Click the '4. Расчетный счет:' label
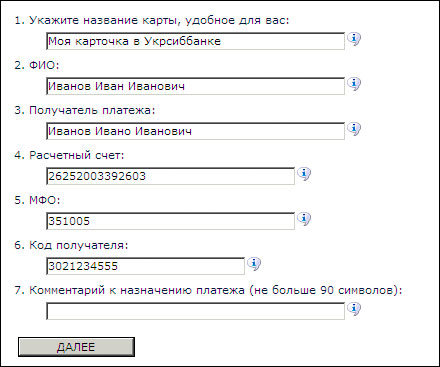 click(x=69, y=155)
